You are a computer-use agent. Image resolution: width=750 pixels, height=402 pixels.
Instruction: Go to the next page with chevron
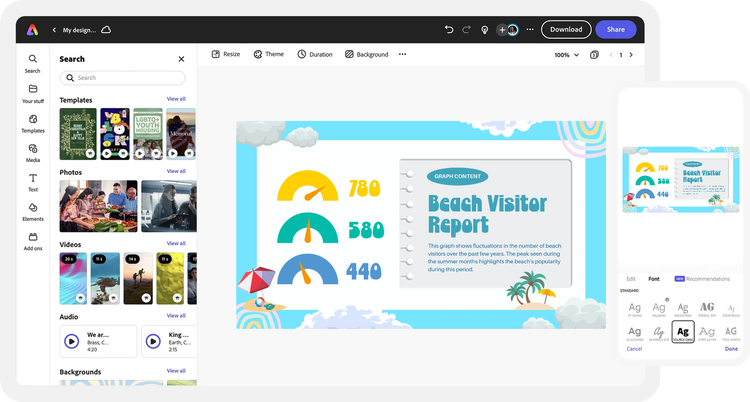(631, 55)
